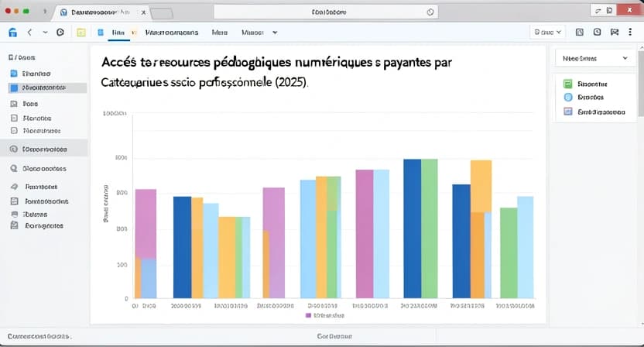Select the blue-circle entry in right panel
The image size is (644, 347).
click(584, 98)
